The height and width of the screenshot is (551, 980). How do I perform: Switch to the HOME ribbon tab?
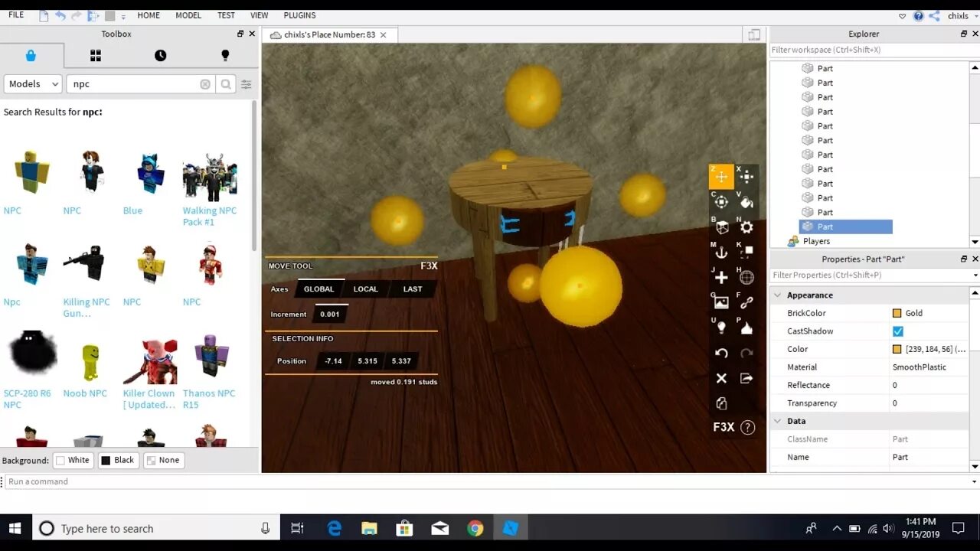click(149, 15)
